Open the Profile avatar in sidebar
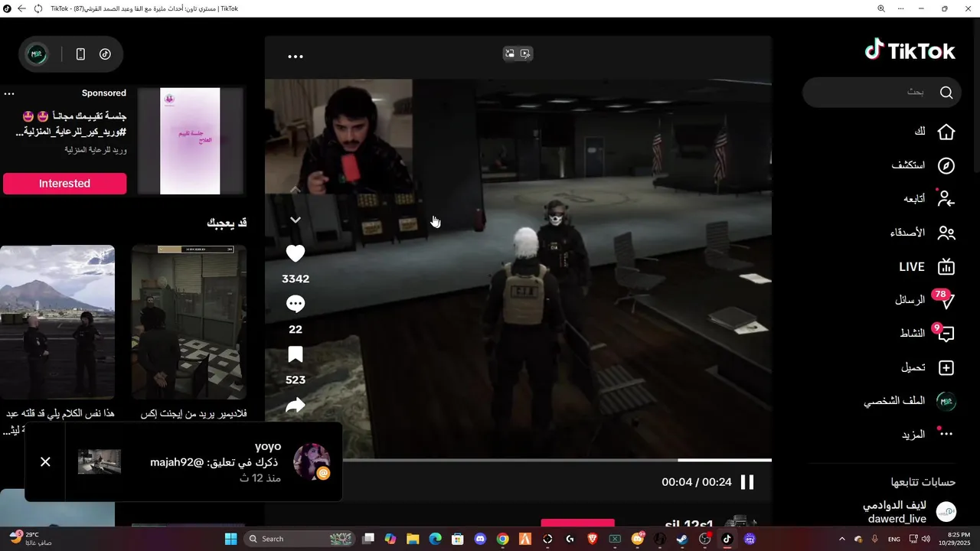Screen dimensions: 980x551 pyautogui.click(x=946, y=401)
